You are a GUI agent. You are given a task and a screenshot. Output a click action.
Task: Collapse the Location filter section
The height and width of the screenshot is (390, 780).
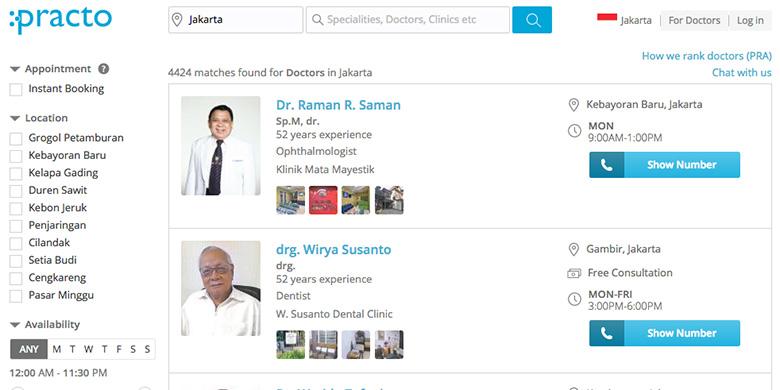click(15, 118)
